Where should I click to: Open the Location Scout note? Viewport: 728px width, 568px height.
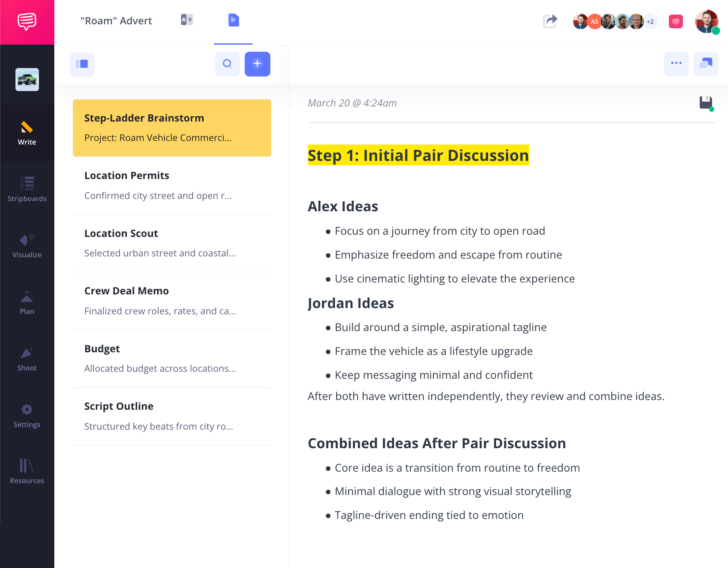click(x=172, y=243)
